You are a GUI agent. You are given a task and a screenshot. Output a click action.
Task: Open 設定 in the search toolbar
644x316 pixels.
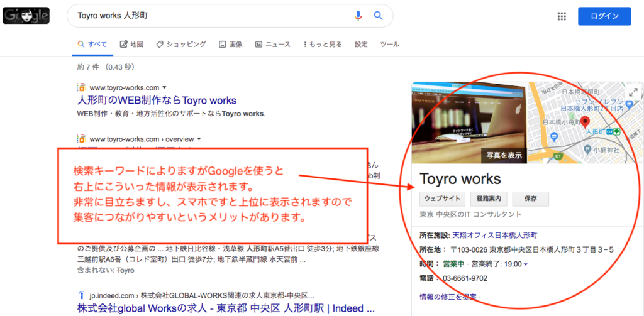pyautogui.click(x=361, y=45)
